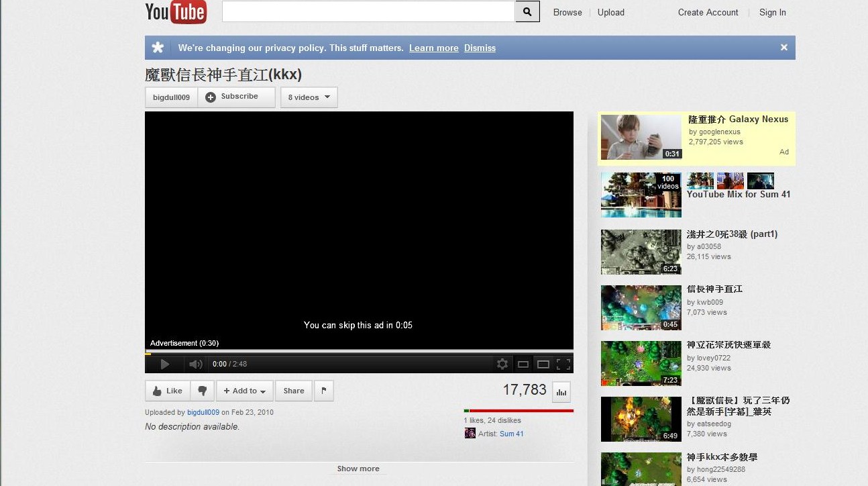The height and width of the screenshot is (486, 868).
Task: Open uploader link bigdull009 below video
Action: coord(203,412)
